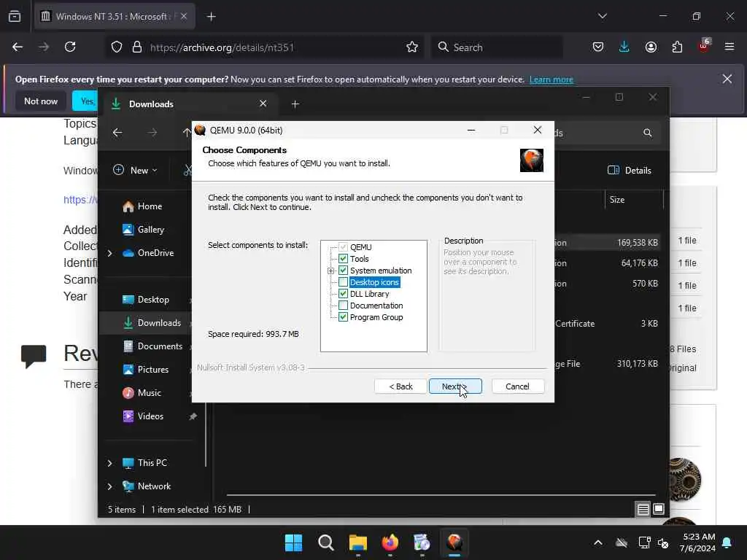Screen dimensions: 747x560
Task: Dismiss the Firefox startup notification bar
Action: point(727,79)
